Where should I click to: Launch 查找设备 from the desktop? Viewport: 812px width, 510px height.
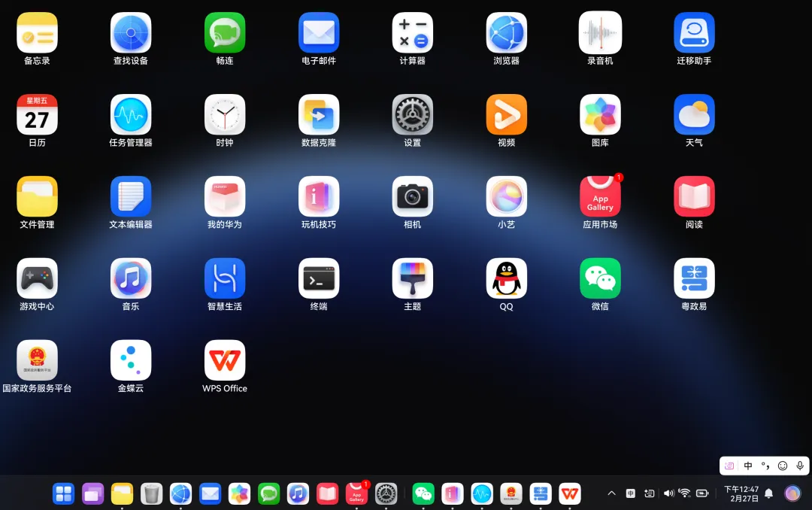[131, 32]
